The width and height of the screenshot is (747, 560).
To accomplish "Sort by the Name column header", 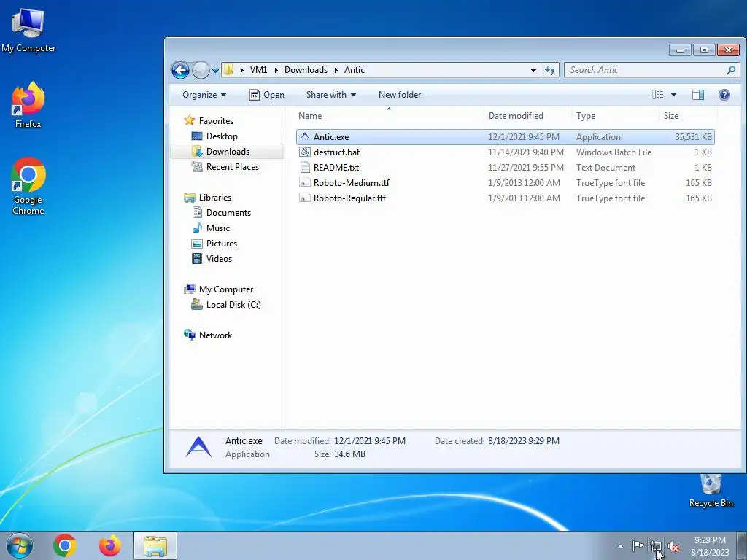I will click(x=309, y=116).
